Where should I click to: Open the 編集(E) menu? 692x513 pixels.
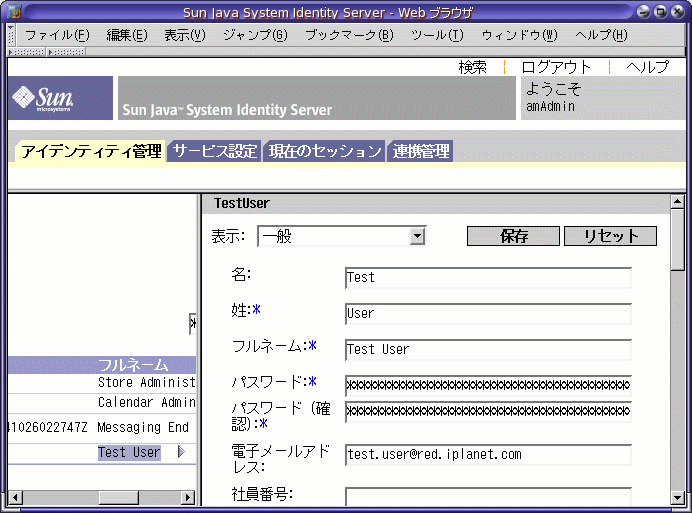tap(127, 35)
